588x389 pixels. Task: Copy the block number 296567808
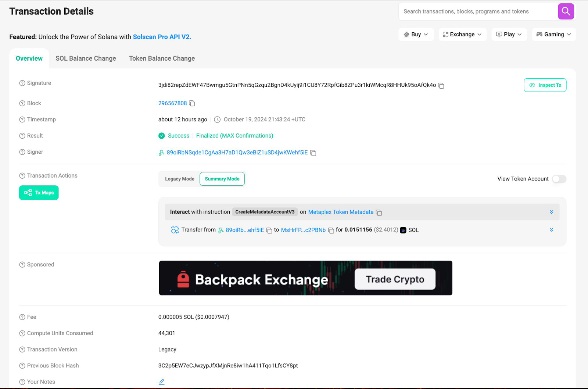[192, 103]
